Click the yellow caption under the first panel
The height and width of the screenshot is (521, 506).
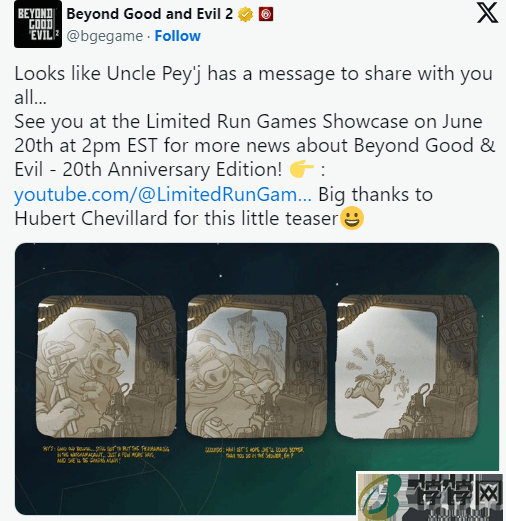106,454
